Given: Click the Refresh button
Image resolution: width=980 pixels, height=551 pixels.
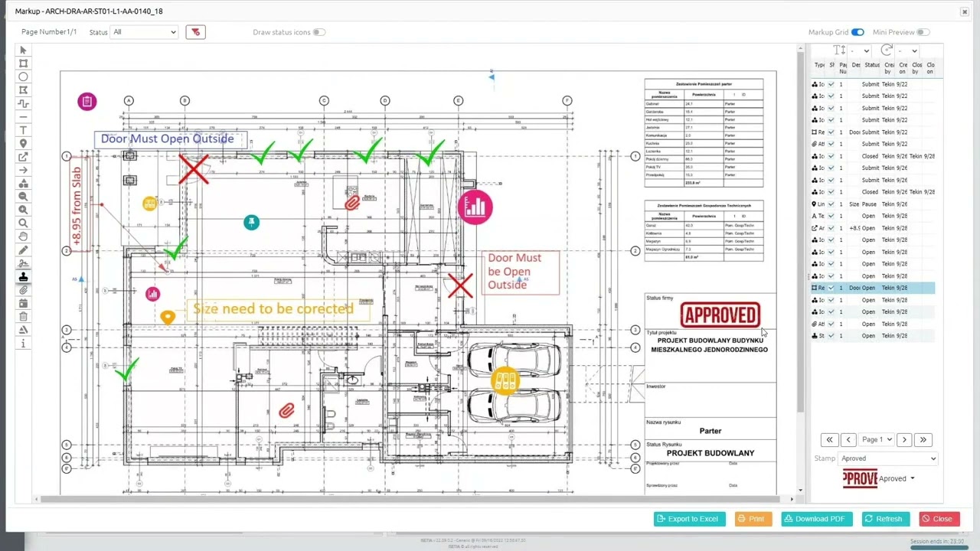Looking at the screenshot, I should (x=884, y=519).
